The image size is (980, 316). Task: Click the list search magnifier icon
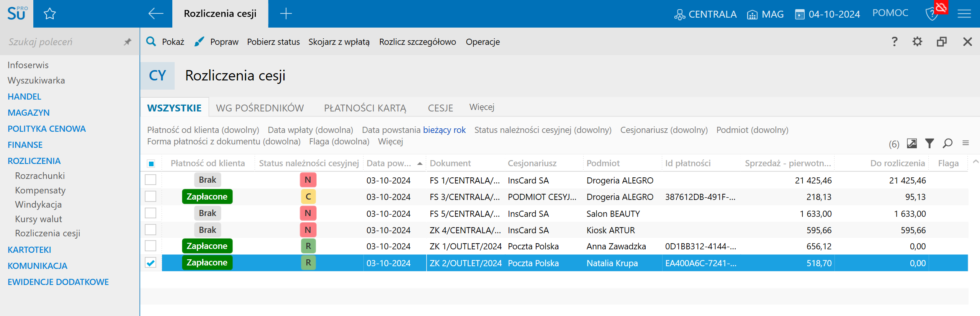point(947,143)
